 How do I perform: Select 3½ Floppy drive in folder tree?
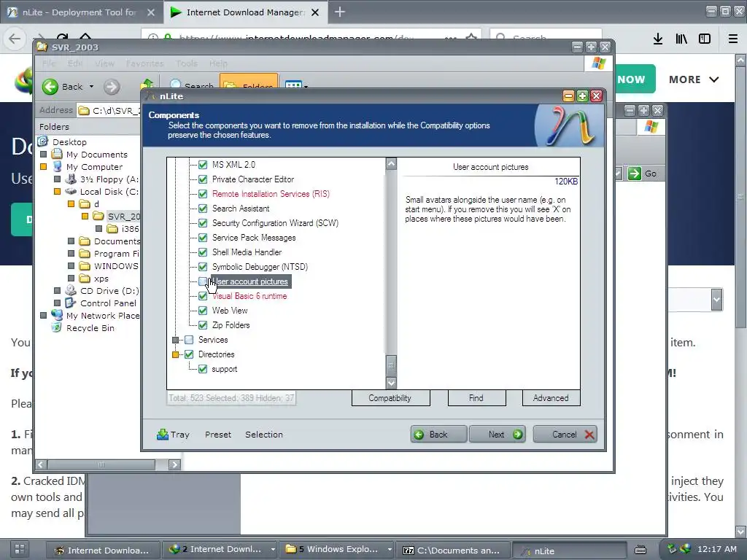(x=109, y=179)
